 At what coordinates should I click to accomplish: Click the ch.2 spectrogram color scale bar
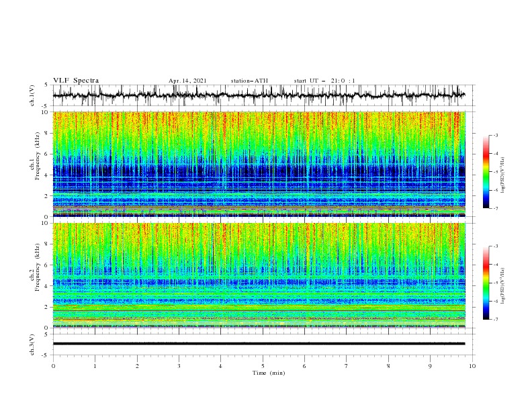pos(486,283)
